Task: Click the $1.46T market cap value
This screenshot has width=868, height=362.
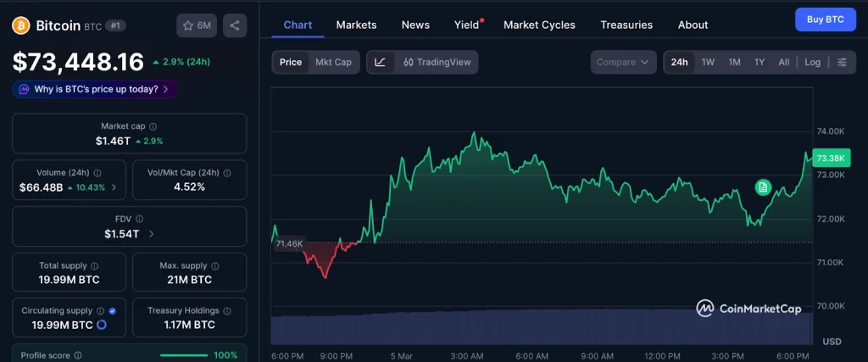Action: (113, 141)
